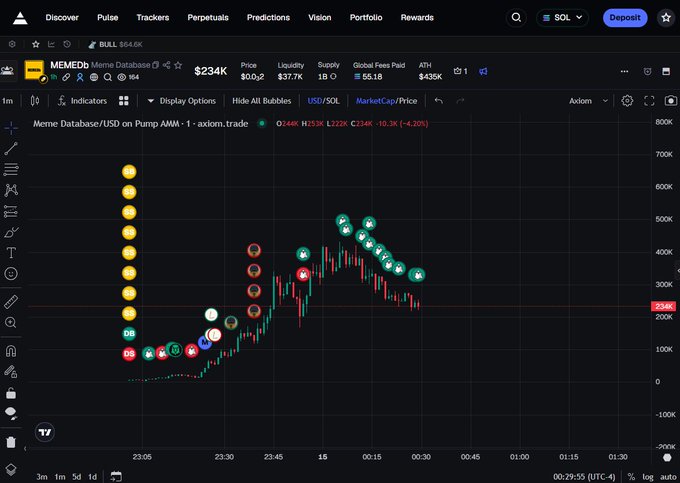680x483 pixels.
Task: Toggle magnet mode in drawing toolbar
Action: [x=11, y=351]
